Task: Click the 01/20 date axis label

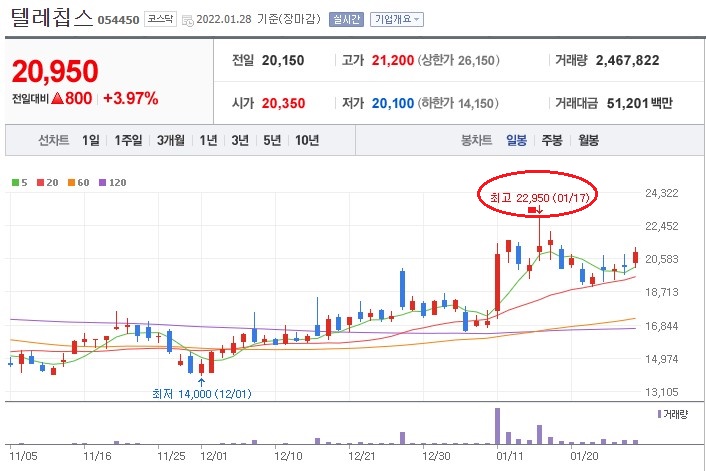Action: coord(584,456)
